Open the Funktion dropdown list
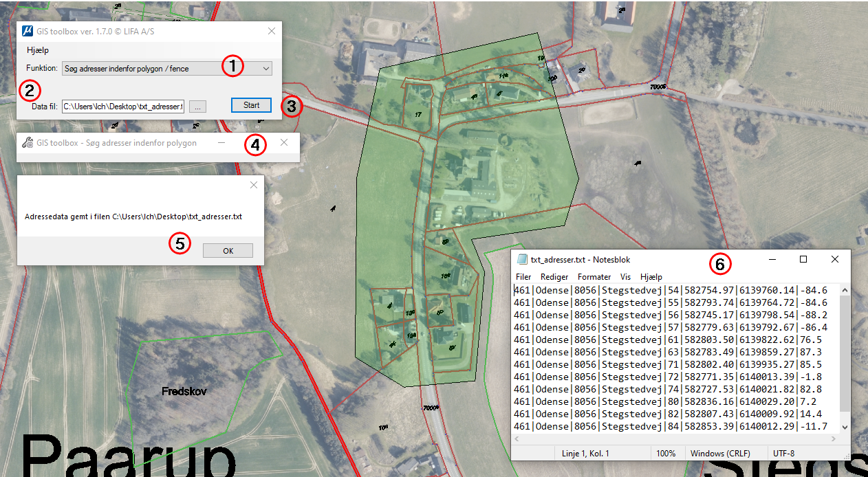This screenshot has width=868, height=477. 265,68
